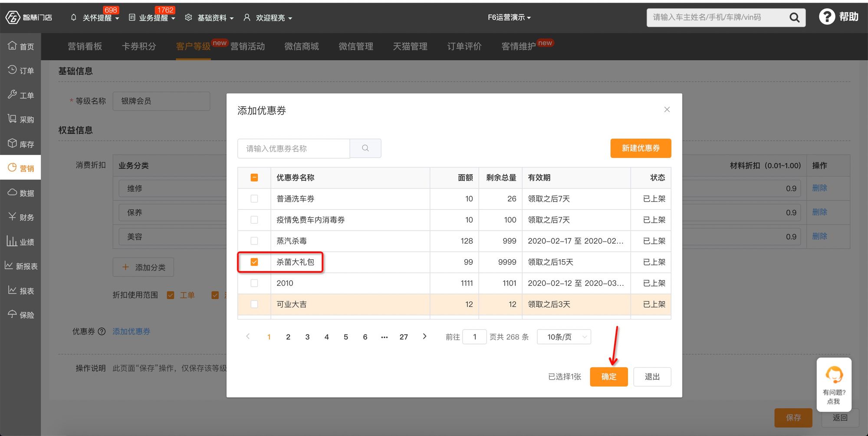Switch to the 订单评价 tab

click(x=464, y=46)
